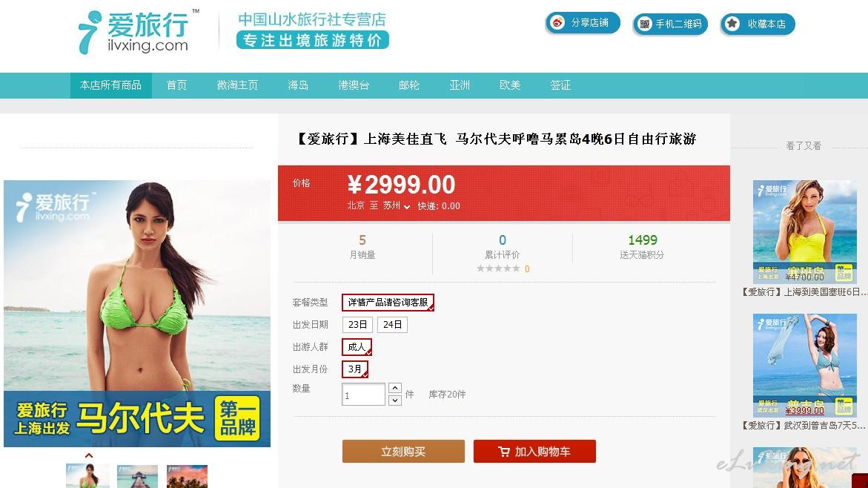Select the 23日 departure date option
868x488 pixels.
pyautogui.click(x=357, y=325)
